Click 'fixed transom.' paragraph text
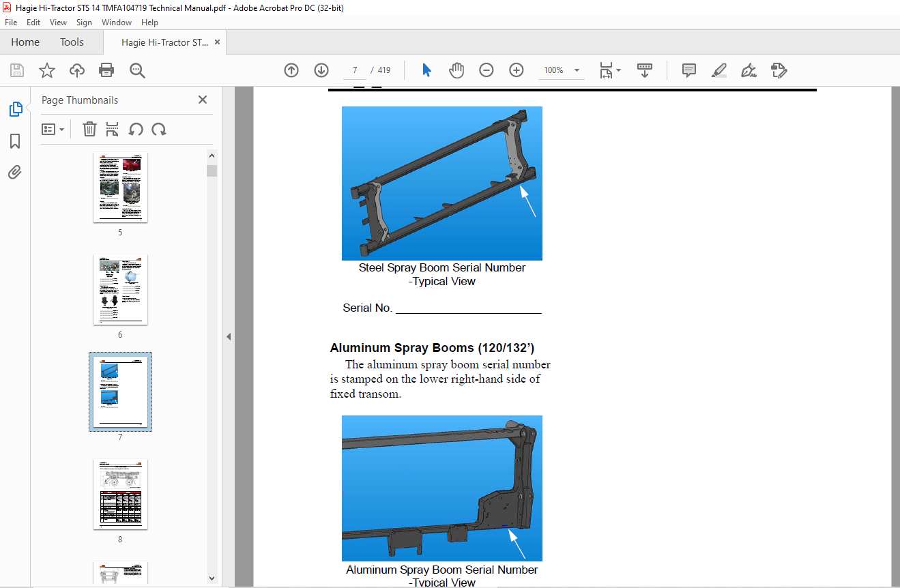This screenshot has width=900, height=588. 366,394
